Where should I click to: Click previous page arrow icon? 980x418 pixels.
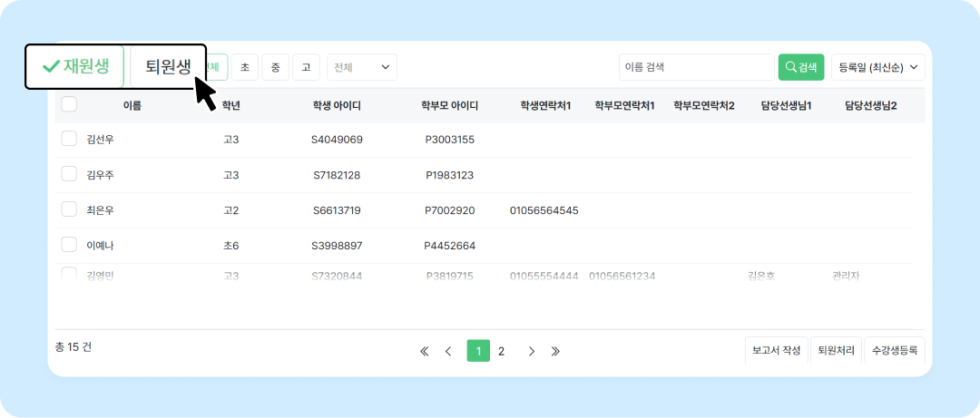tap(448, 351)
